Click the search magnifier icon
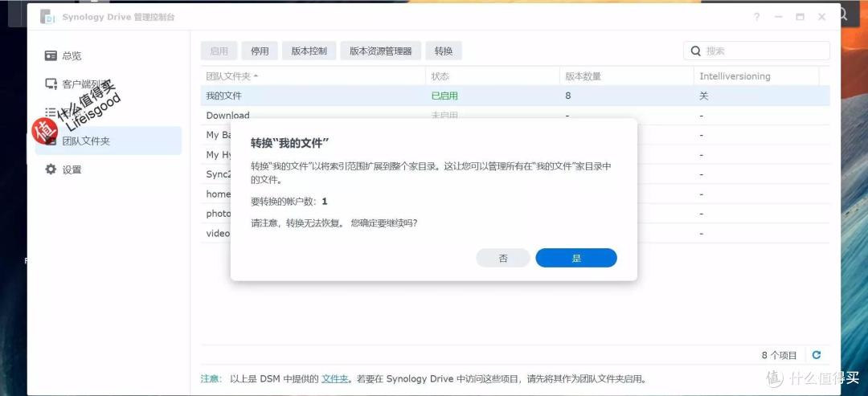Image resolution: width=868 pixels, height=396 pixels. click(696, 51)
